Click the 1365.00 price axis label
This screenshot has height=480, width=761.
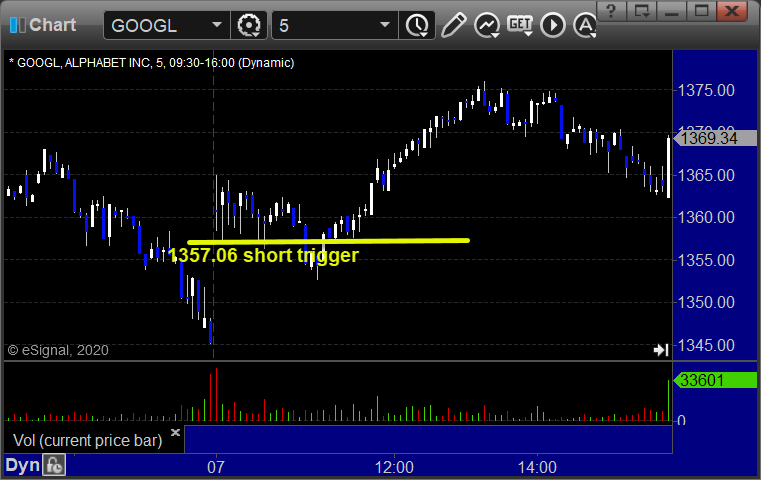tap(706, 175)
